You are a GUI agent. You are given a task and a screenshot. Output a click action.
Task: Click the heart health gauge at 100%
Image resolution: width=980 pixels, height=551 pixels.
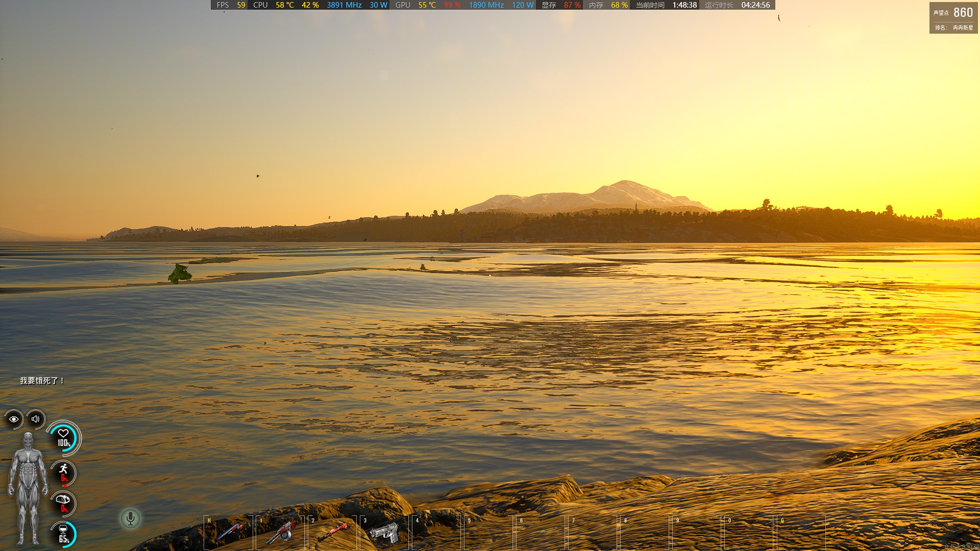pyautogui.click(x=63, y=438)
